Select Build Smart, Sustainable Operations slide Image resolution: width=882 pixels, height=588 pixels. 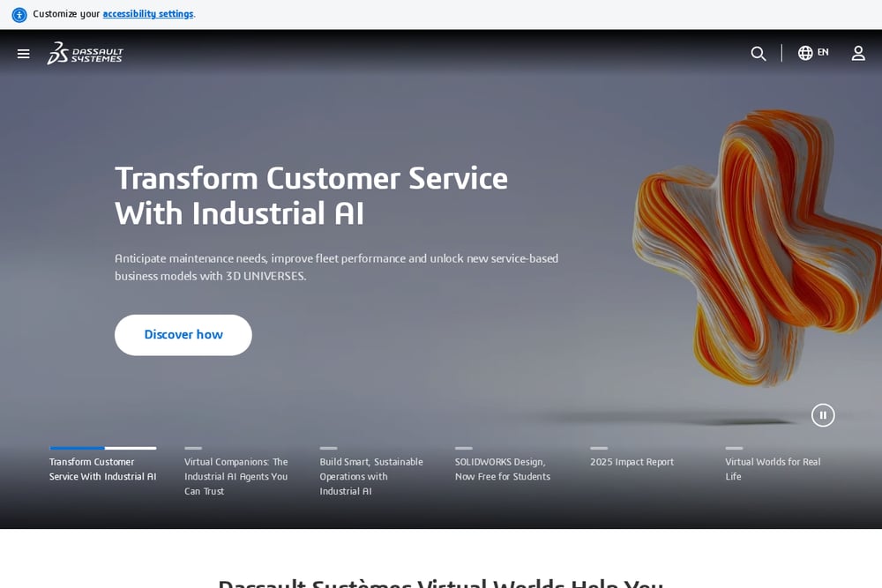click(x=371, y=476)
